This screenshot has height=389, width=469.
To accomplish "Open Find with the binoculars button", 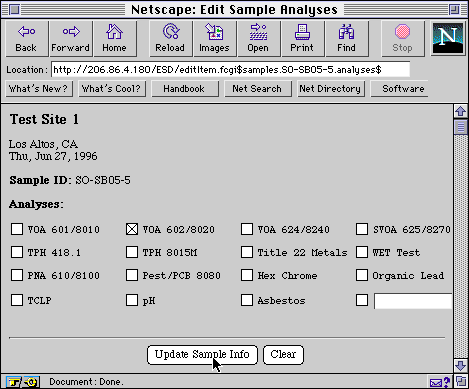I will (347, 39).
